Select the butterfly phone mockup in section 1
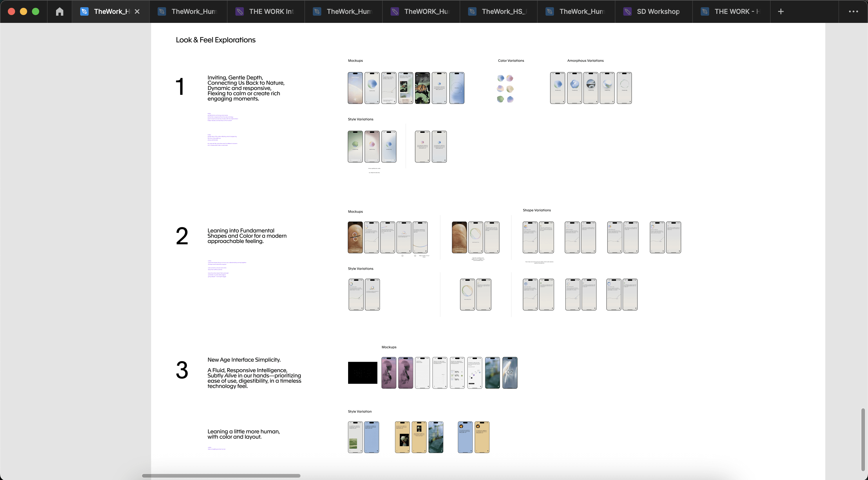 (422, 88)
